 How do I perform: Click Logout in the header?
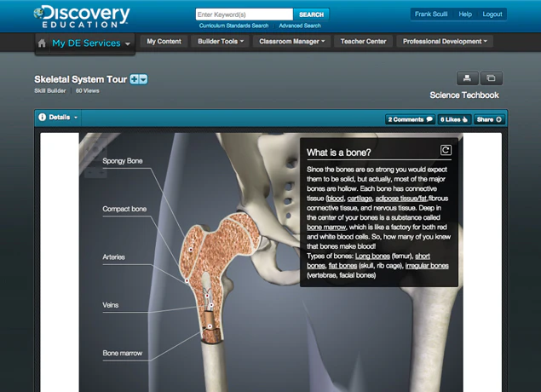pos(492,14)
